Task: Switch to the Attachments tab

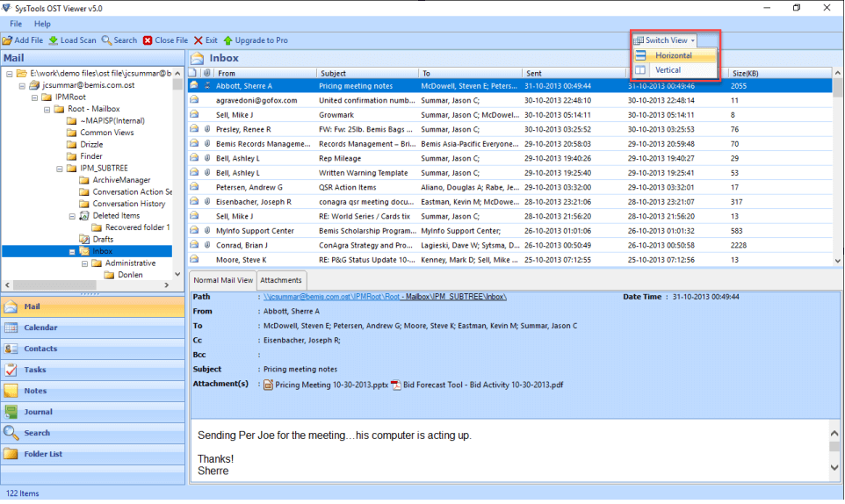Action: tap(281, 280)
